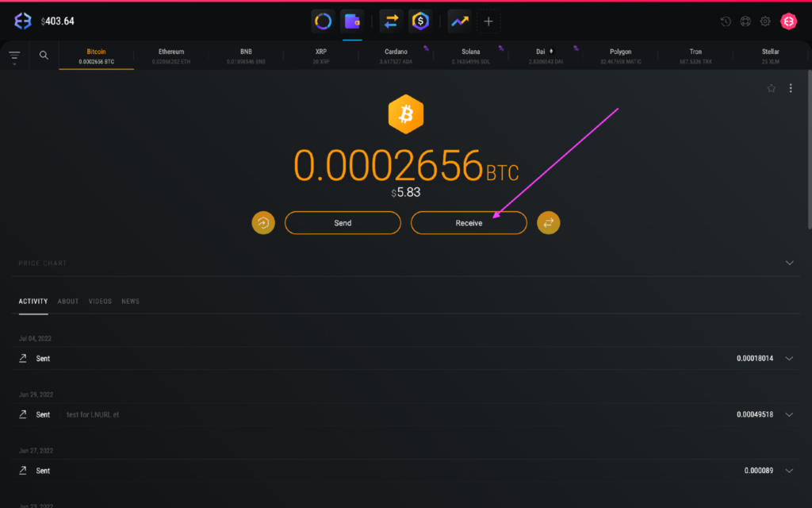
Task: Open the Portfolio circle icon
Action: tap(323, 21)
